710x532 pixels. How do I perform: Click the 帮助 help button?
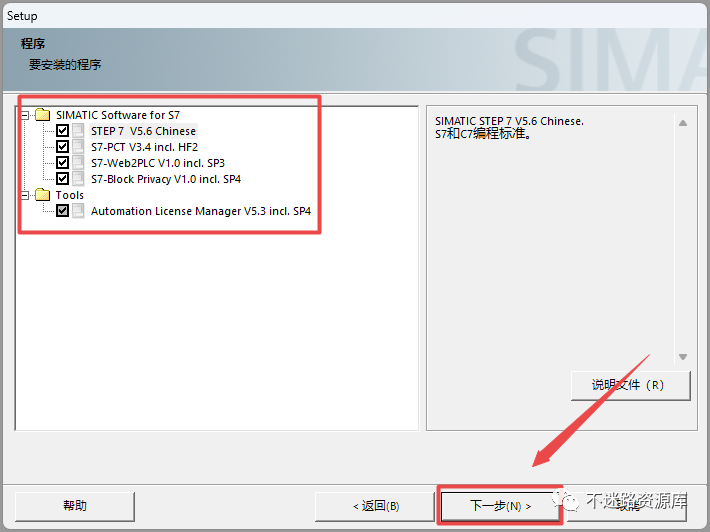pyautogui.click(x=75, y=506)
